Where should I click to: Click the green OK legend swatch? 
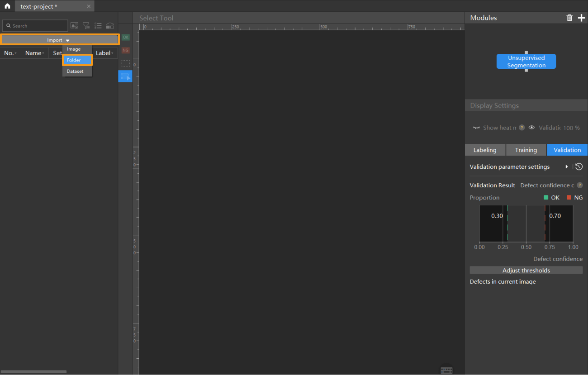pos(546,198)
